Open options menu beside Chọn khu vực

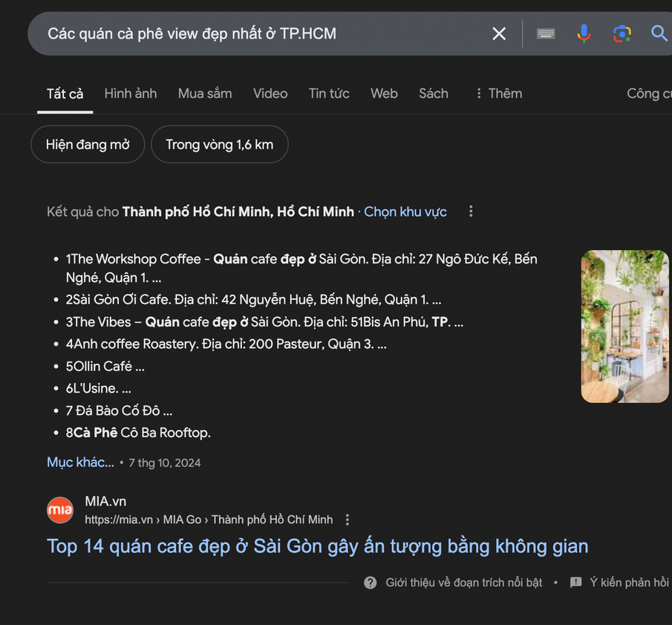[471, 212]
